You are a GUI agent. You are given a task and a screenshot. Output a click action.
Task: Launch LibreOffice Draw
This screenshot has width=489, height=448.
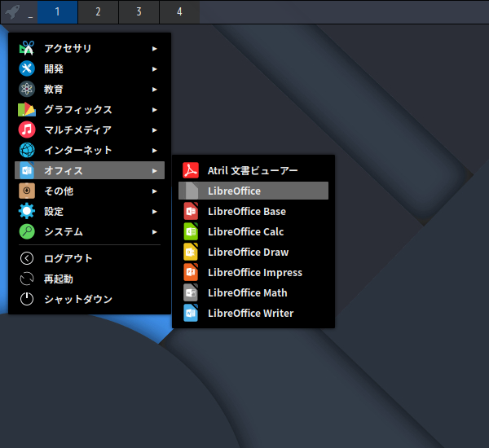click(x=253, y=252)
